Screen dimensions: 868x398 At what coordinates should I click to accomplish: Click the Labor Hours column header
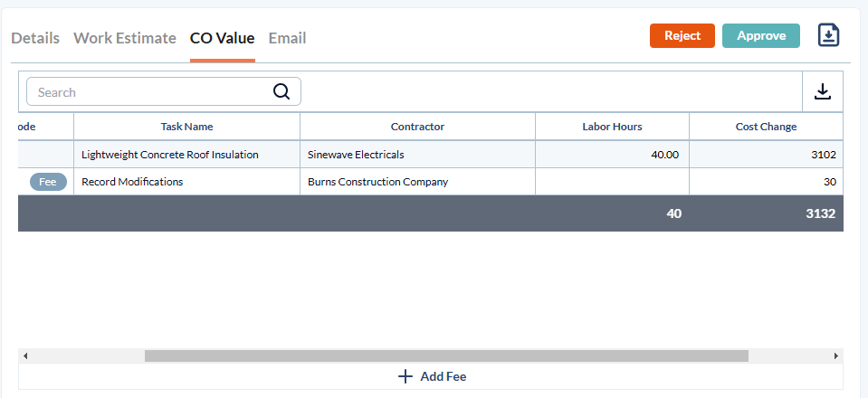click(x=612, y=127)
